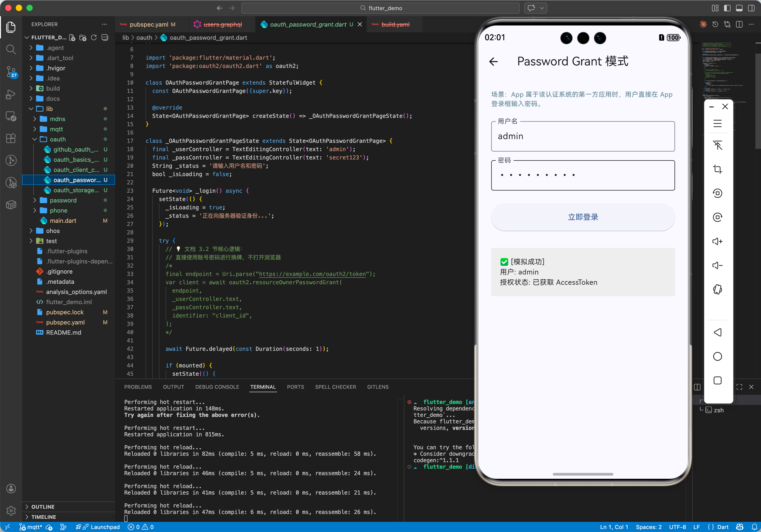Click emulator volume up icon
This screenshot has width=761, height=532.
pos(717,241)
